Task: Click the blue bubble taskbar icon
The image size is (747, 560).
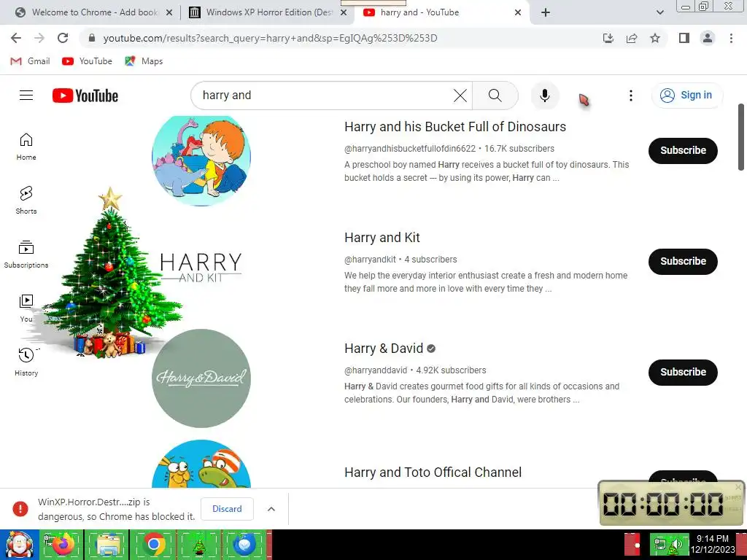Action: [x=244, y=544]
